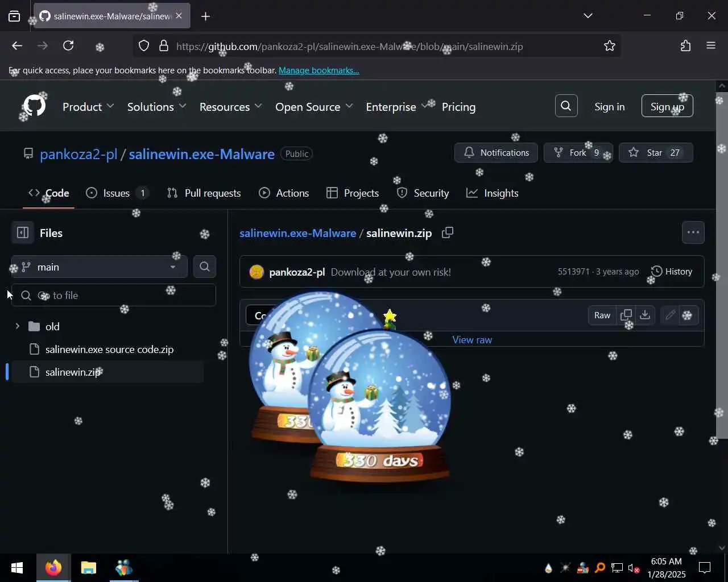This screenshot has width=728, height=582.
Task: Switch to the Issues tab
Action: pyautogui.click(x=118, y=193)
